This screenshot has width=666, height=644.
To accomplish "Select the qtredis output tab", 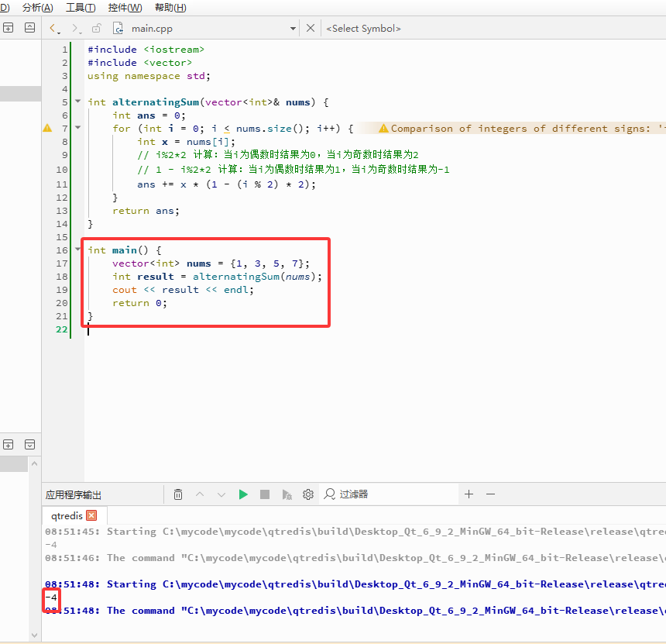I will (67, 515).
